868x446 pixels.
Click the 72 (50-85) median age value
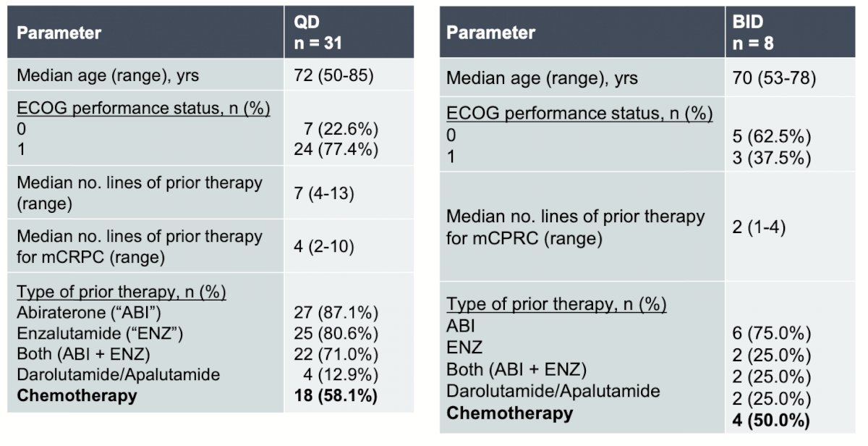[x=333, y=75]
